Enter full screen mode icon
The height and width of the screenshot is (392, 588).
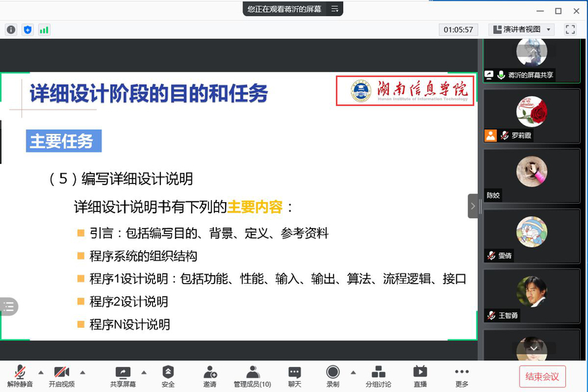[570, 29]
